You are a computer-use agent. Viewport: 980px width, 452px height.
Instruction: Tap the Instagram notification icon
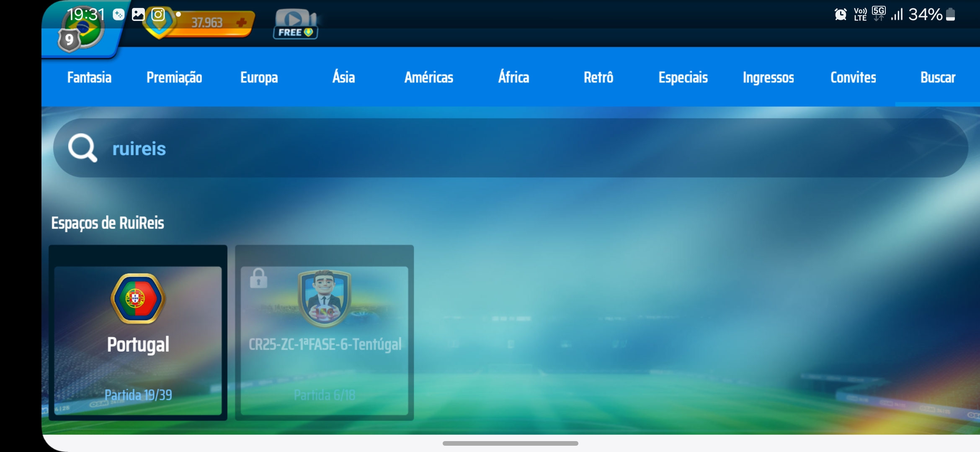(158, 15)
